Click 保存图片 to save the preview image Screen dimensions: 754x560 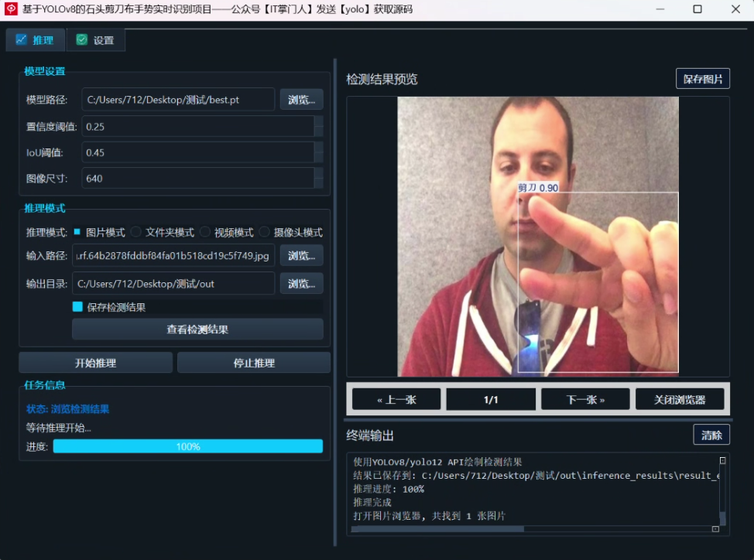tap(702, 78)
